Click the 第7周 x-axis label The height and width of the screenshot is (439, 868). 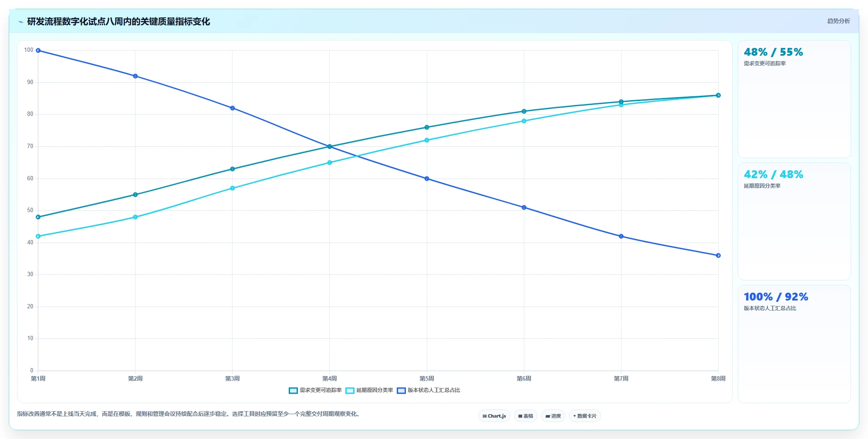[621, 378]
